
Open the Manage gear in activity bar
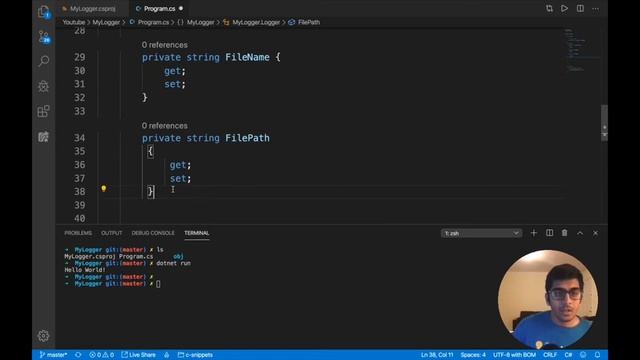[43, 336]
